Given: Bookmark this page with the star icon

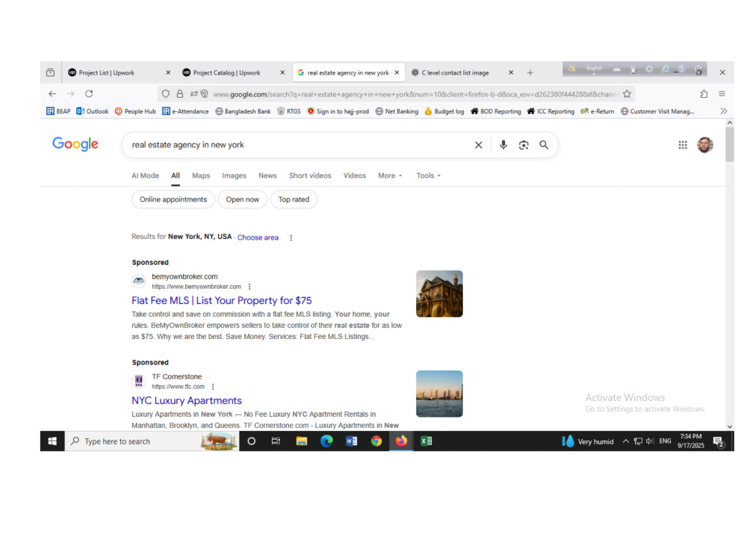Looking at the screenshot, I should click(627, 94).
